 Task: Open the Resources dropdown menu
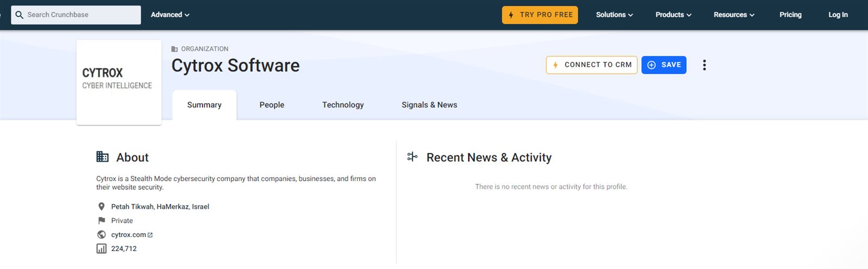coord(733,15)
